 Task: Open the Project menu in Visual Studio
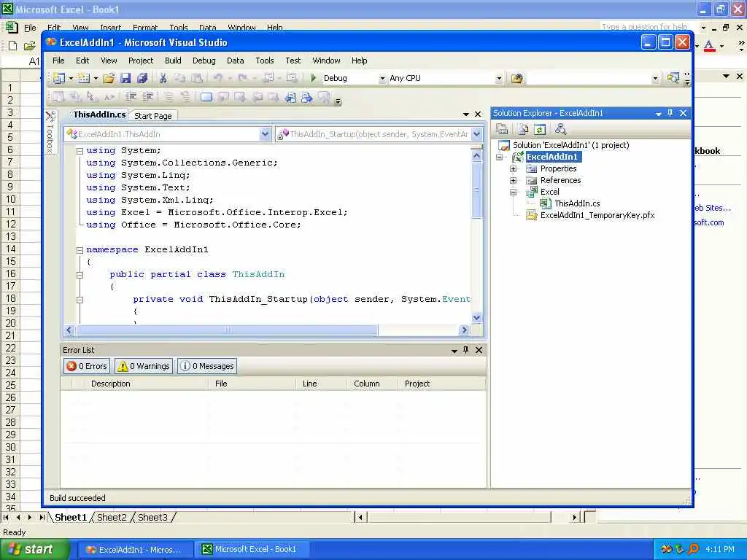tap(141, 61)
